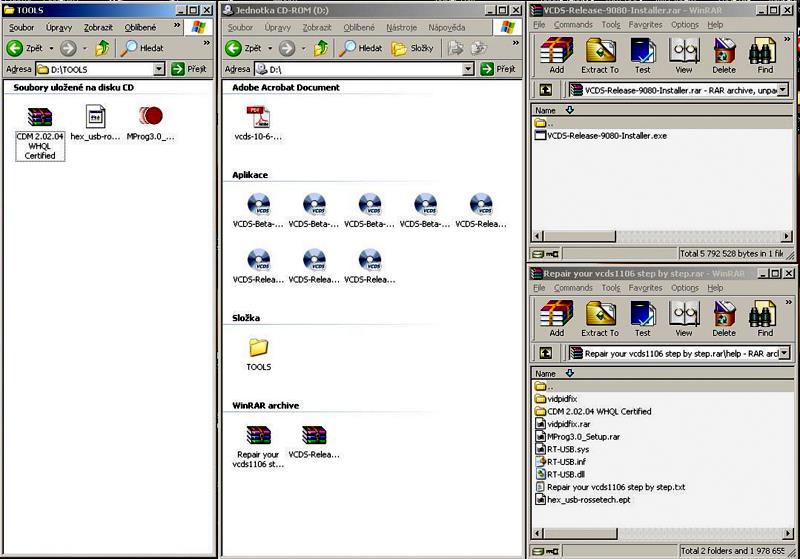Click Add in Repair your vcds1106 WinRAR window
Image resolution: width=800 pixels, height=559 pixels.
coord(557,319)
